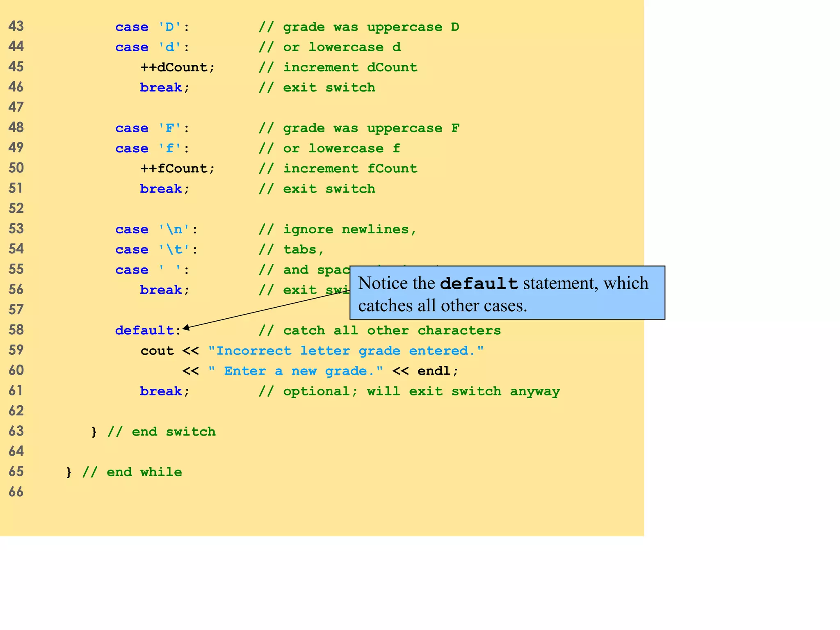Image resolution: width=840 pixels, height=630 pixels.
Task: Click the line number 58
Action: (x=16, y=330)
